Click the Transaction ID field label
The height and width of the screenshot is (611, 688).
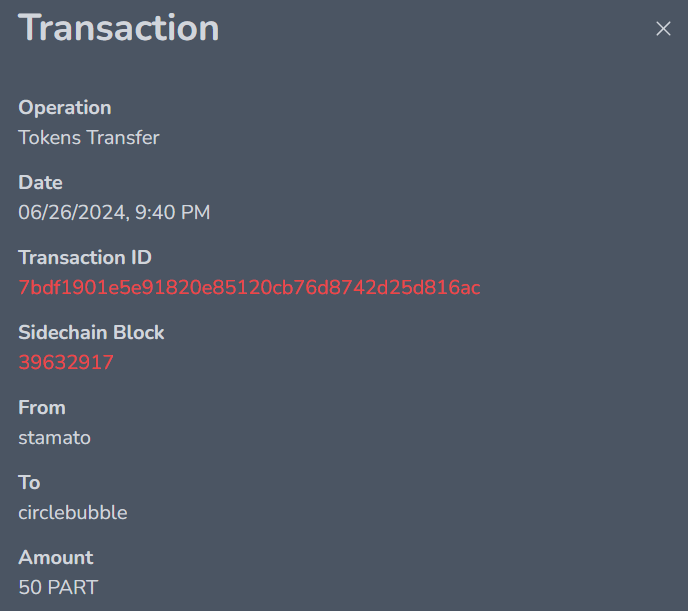click(x=85, y=257)
